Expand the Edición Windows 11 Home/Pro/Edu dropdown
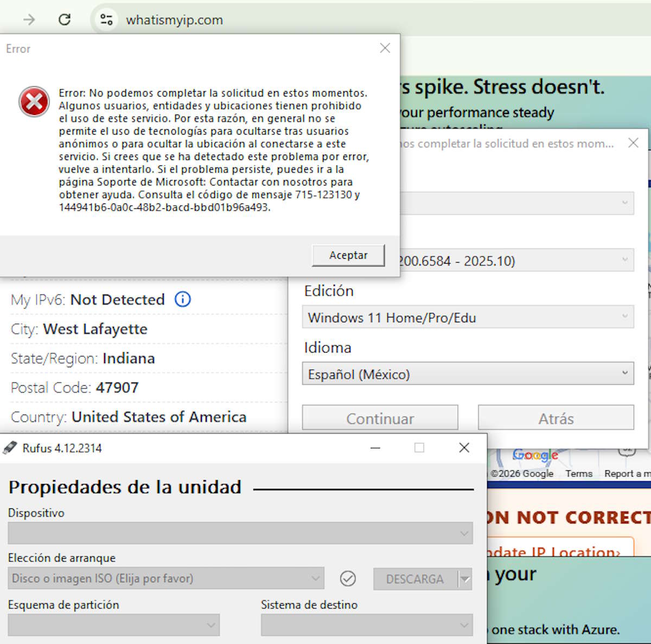 [x=468, y=318]
